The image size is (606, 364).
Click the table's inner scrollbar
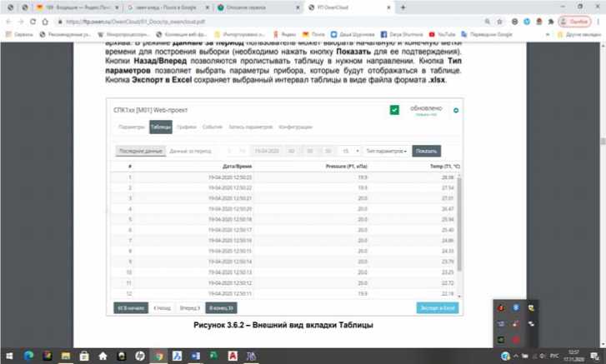459,223
